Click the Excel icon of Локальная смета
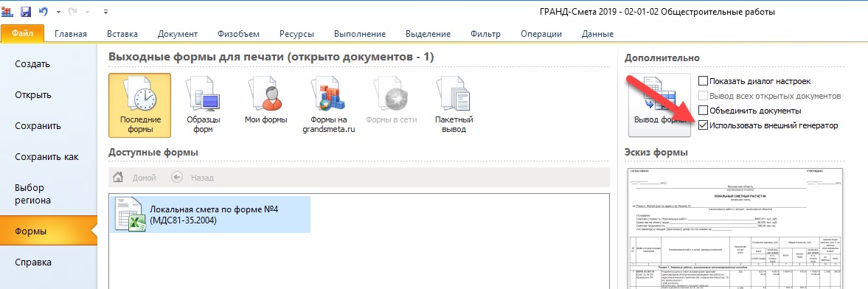 coord(129,215)
